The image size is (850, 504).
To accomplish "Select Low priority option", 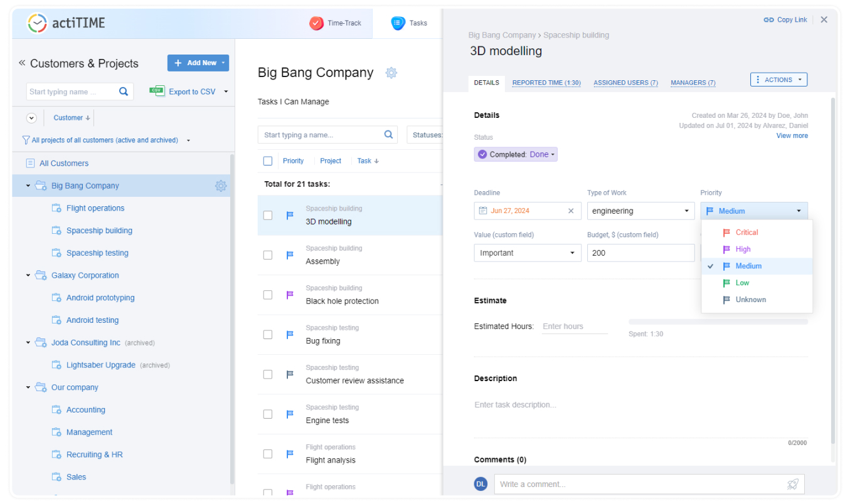I will [757, 283].
